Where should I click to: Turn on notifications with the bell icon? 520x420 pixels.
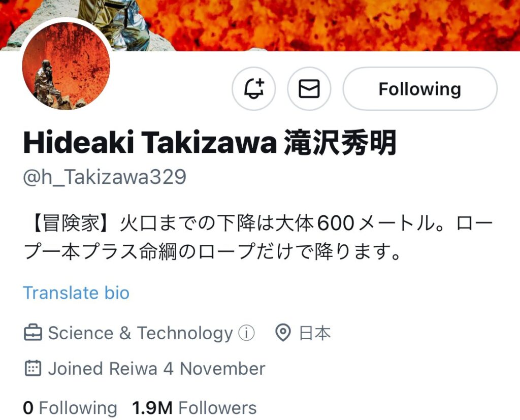click(254, 88)
